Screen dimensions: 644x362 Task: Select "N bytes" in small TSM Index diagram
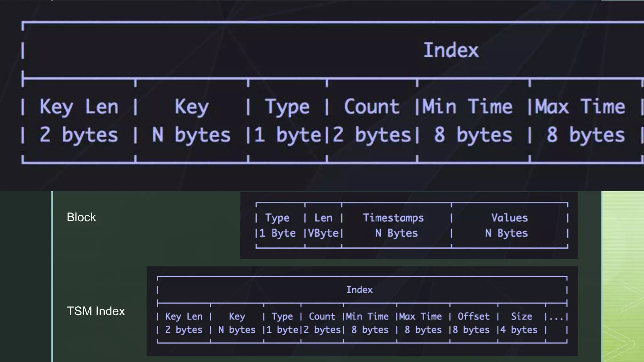237,330
